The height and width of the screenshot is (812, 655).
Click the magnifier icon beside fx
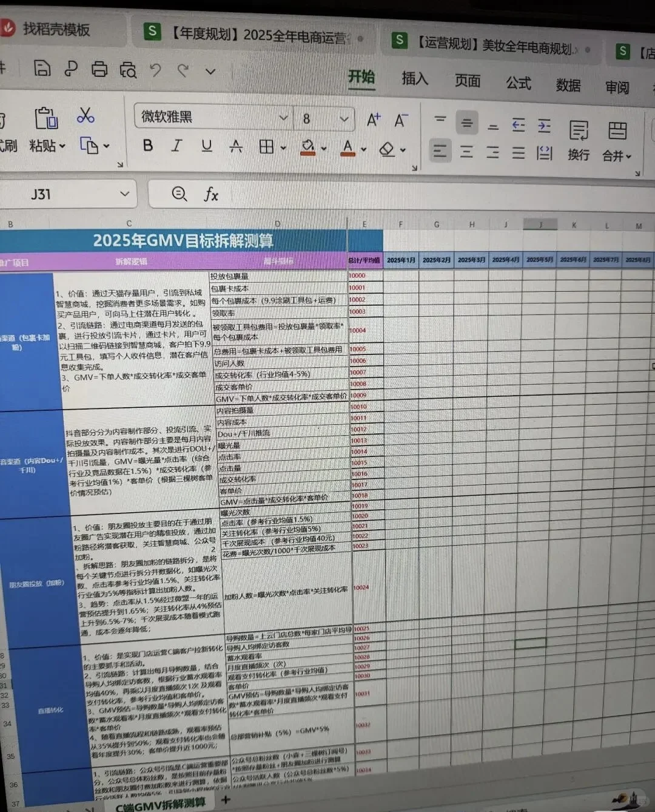pyautogui.click(x=179, y=194)
